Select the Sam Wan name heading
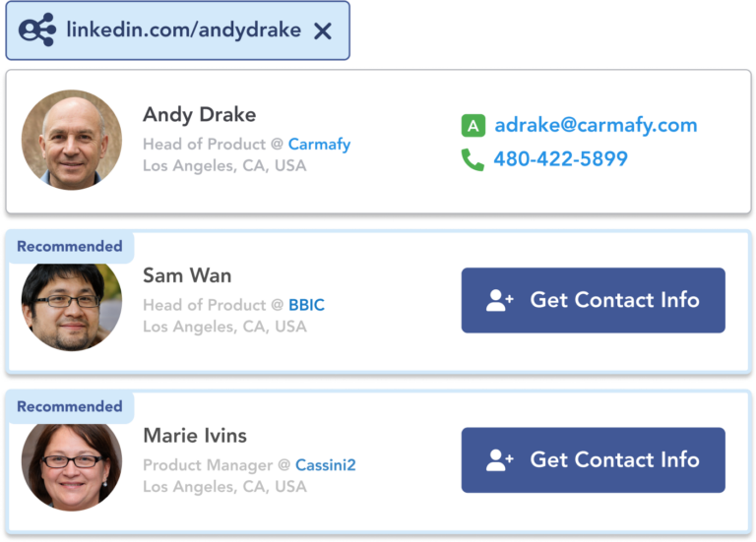 pyautogui.click(x=187, y=275)
